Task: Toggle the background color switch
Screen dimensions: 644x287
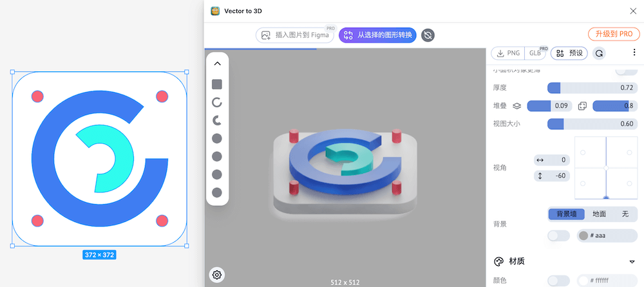Action: coord(558,236)
